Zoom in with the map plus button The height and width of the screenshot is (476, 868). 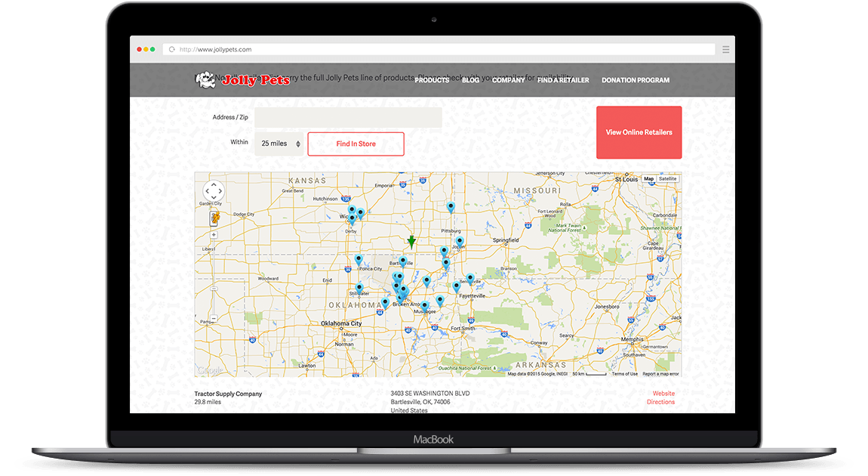point(214,235)
